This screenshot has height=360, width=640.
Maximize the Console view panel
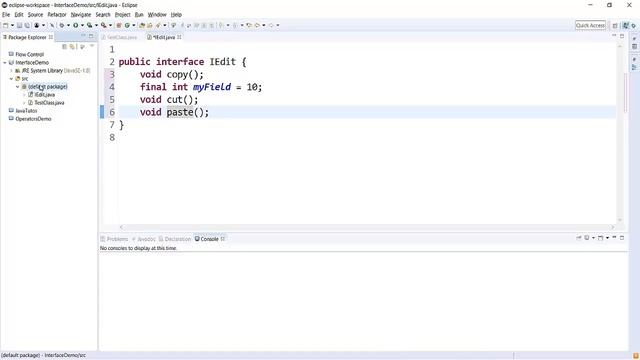[x=622, y=238]
